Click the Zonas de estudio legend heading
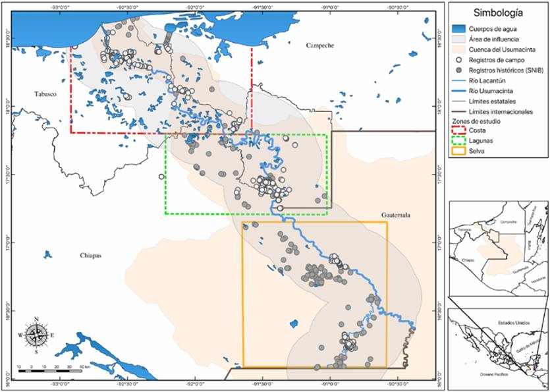The image size is (550, 392). (x=476, y=121)
